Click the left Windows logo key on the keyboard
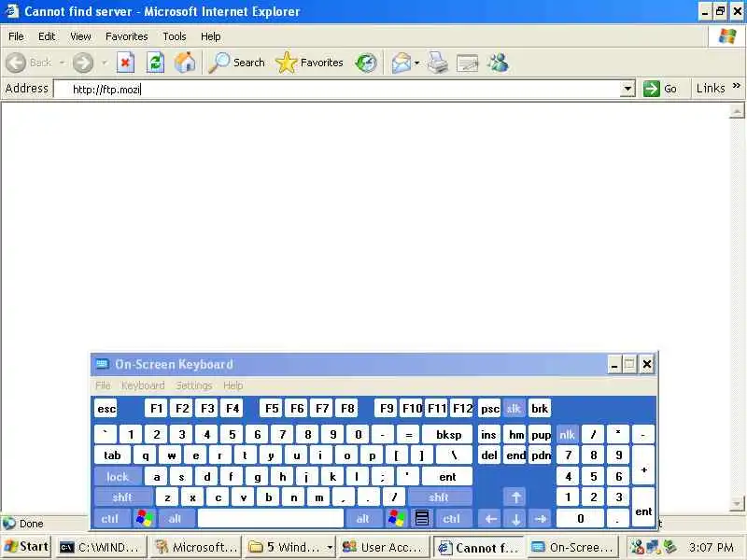The height and width of the screenshot is (560, 747). coord(145,518)
